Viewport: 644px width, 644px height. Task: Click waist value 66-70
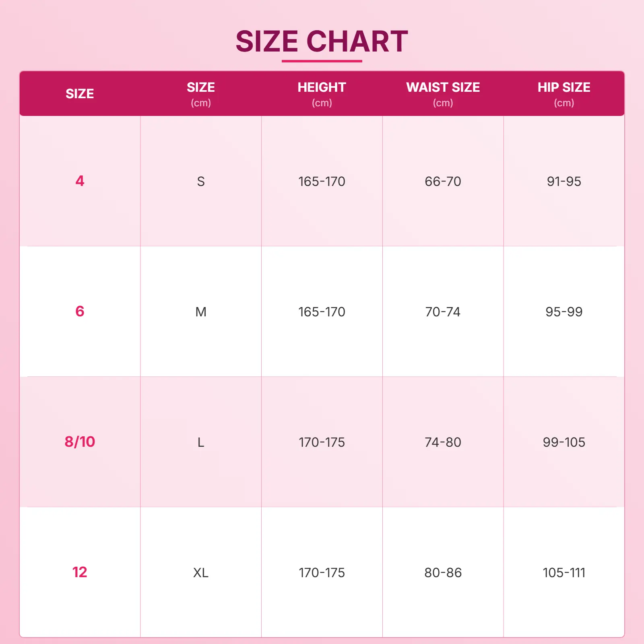pyautogui.click(x=443, y=182)
